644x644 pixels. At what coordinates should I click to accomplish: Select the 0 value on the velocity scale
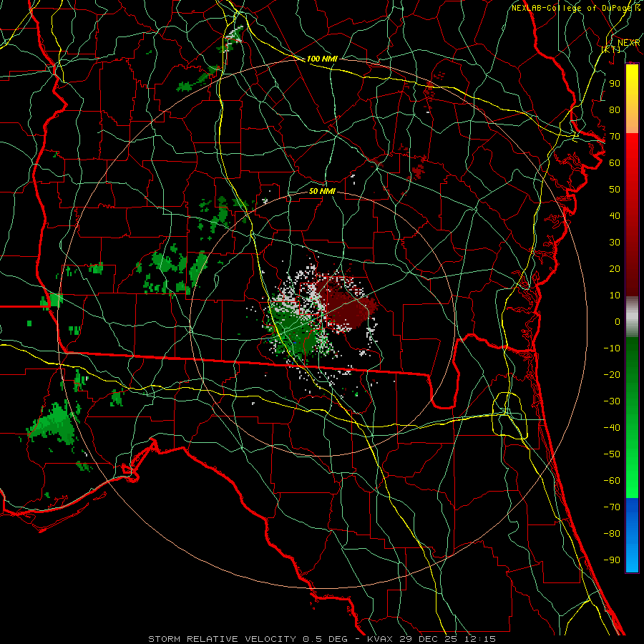click(618, 322)
